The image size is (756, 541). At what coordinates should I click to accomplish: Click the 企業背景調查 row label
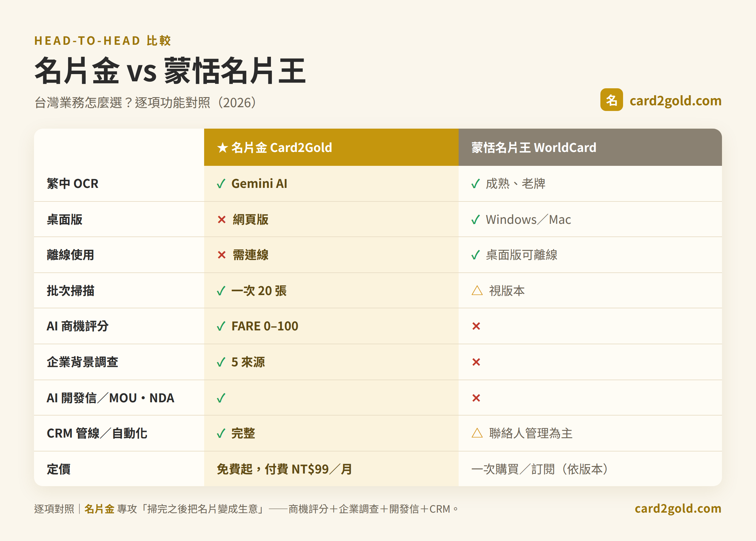pyautogui.click(x=83, y=362)
